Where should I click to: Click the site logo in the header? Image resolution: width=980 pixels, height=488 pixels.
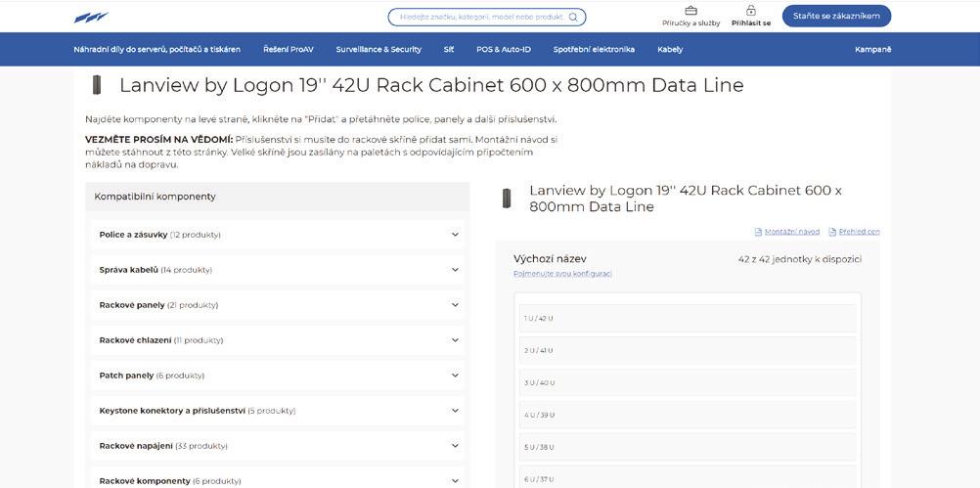coord(91,18)
